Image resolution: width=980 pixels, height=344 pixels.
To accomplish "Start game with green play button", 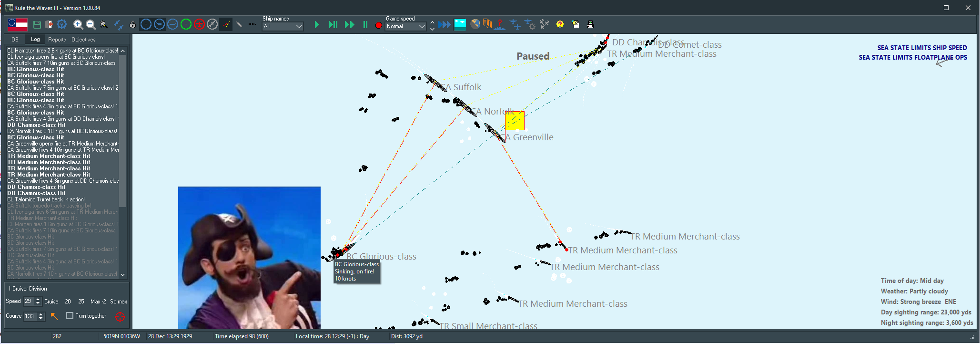I will click(x=317, y=25).
